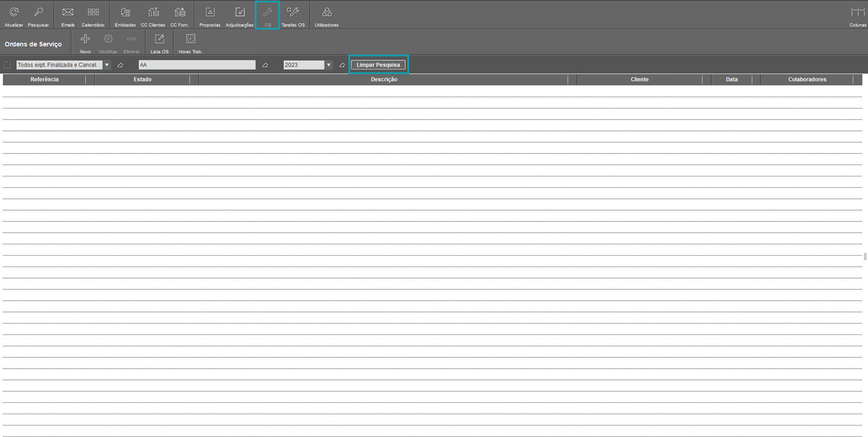Clear the status filter with eraser icon

point(120,65)
